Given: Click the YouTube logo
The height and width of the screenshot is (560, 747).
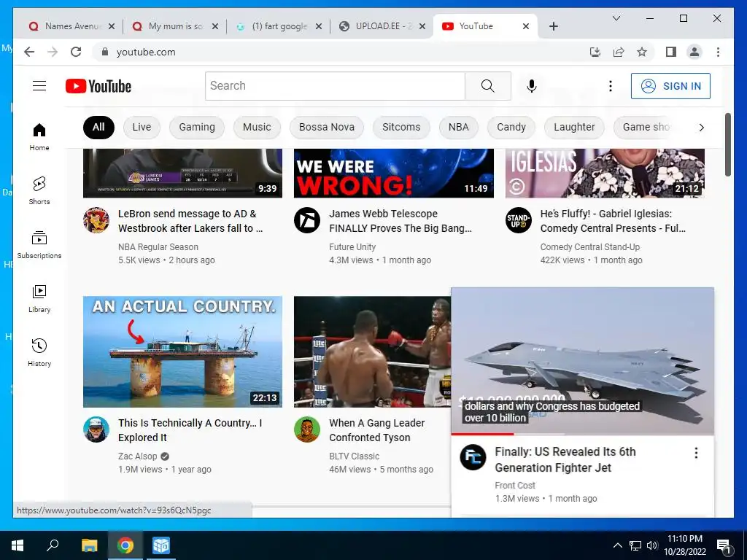Looking at the screenshot, I should point(98,86).
